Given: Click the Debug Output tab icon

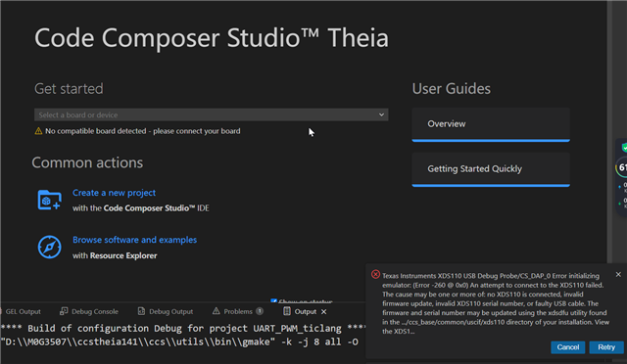Looking at the screenshot, I should (141, 311).
